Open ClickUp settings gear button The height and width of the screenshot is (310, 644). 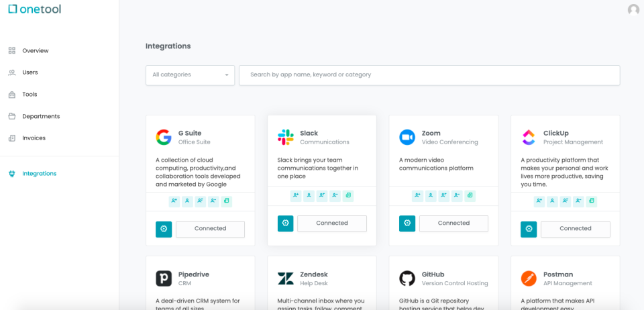tap(529, 229)
